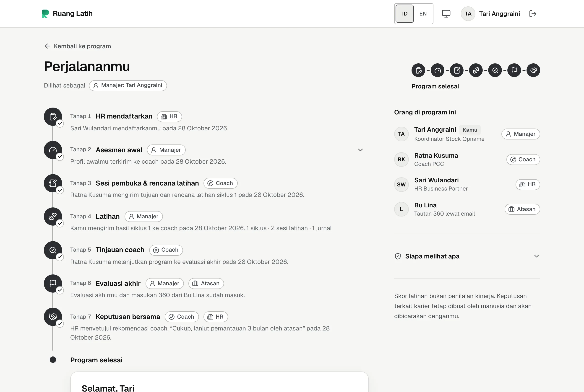Expand the Siapa melihat apa chevron

click(x=536, y=256)
